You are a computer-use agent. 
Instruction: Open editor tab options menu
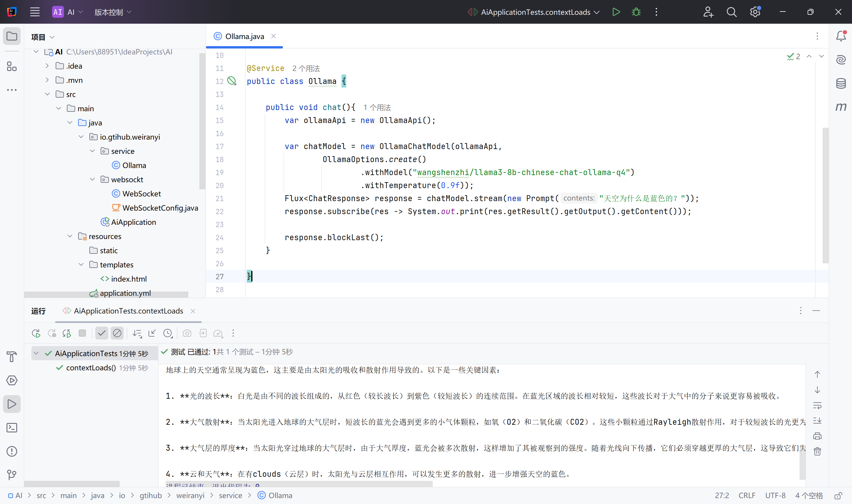click(817, 36)
